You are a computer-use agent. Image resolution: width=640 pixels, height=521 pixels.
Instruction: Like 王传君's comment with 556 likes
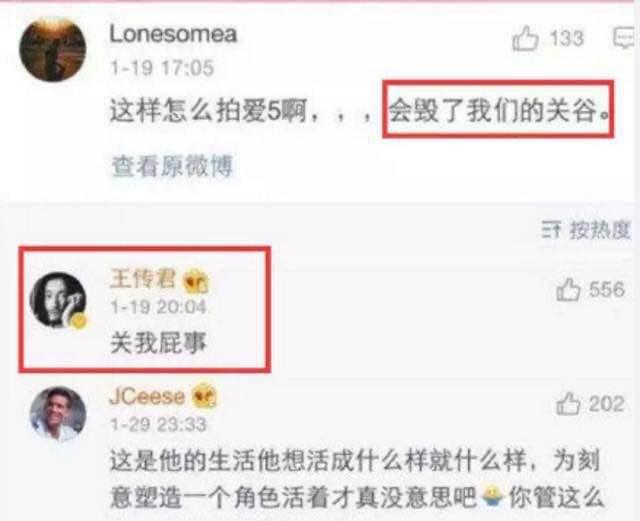point(568,289)
